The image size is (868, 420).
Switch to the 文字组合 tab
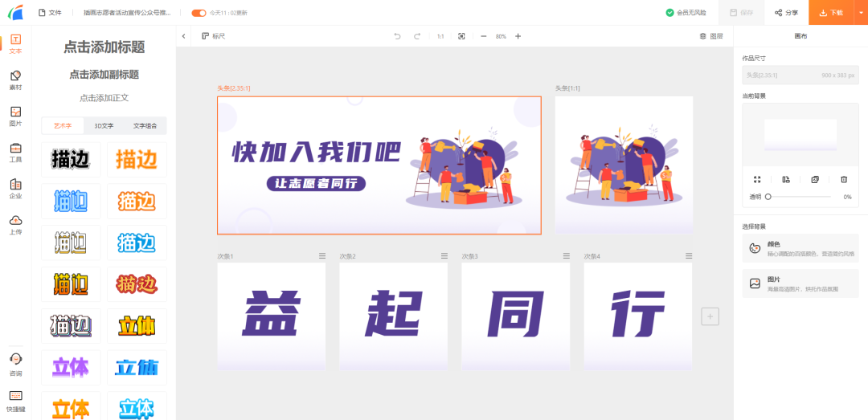tap(145, 125)
